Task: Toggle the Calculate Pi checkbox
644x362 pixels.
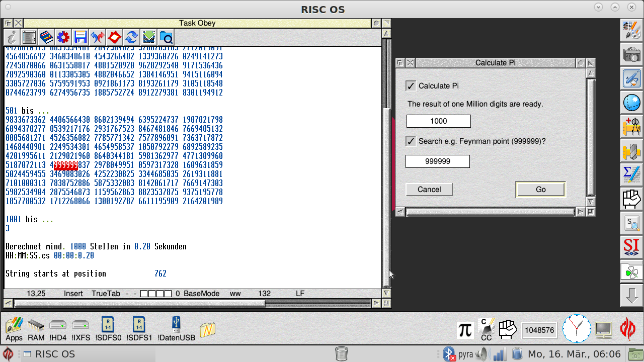Action: click(411, 86)
